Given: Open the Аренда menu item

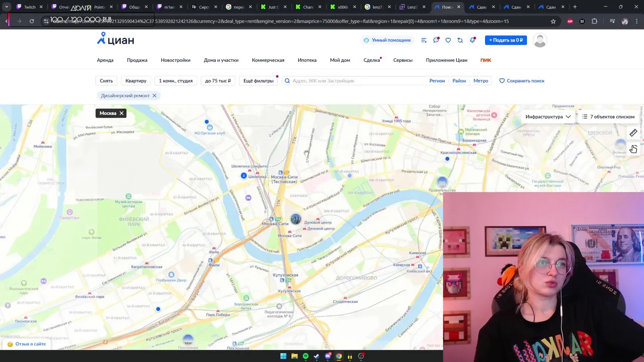Looking at the screenshot, I should (105, 60).
